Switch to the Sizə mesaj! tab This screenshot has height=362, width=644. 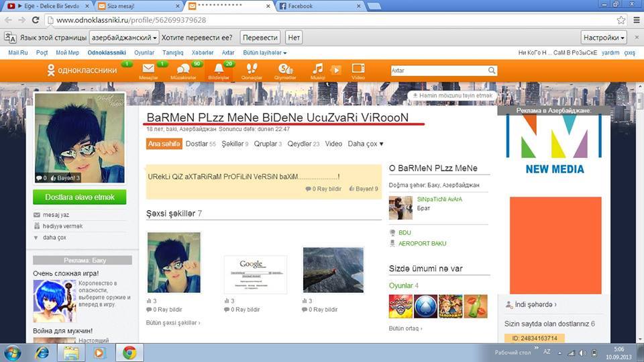[x=139, y=6]
